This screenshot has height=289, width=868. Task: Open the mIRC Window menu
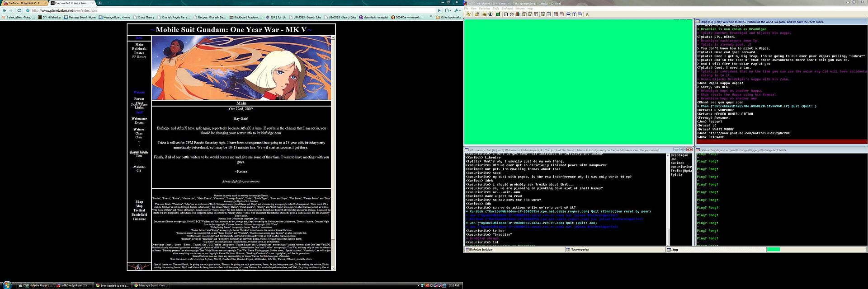pyautogui.click(x=520, y=9)
